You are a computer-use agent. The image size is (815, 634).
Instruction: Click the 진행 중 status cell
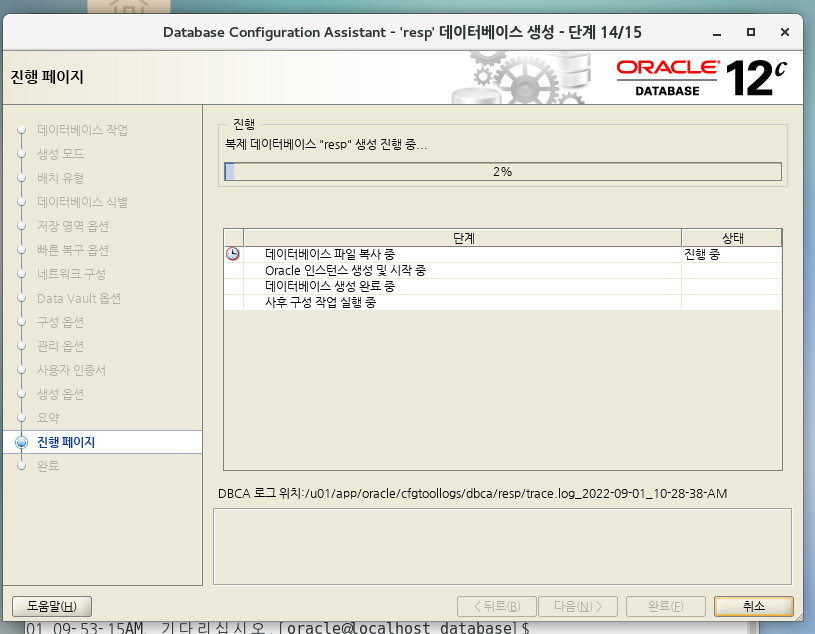click(732, 254)
